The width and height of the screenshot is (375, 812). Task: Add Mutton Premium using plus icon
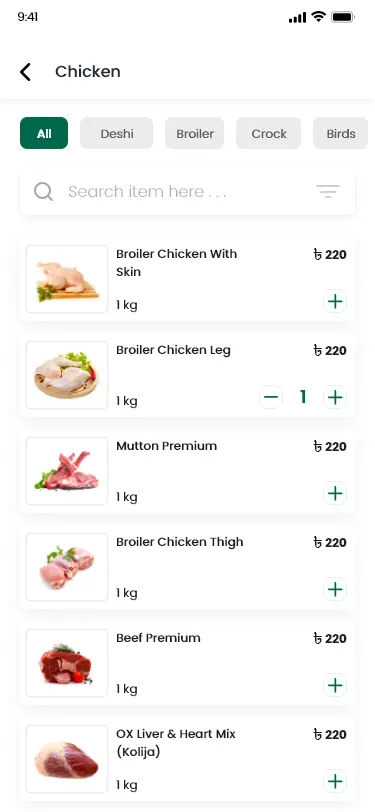335,493
